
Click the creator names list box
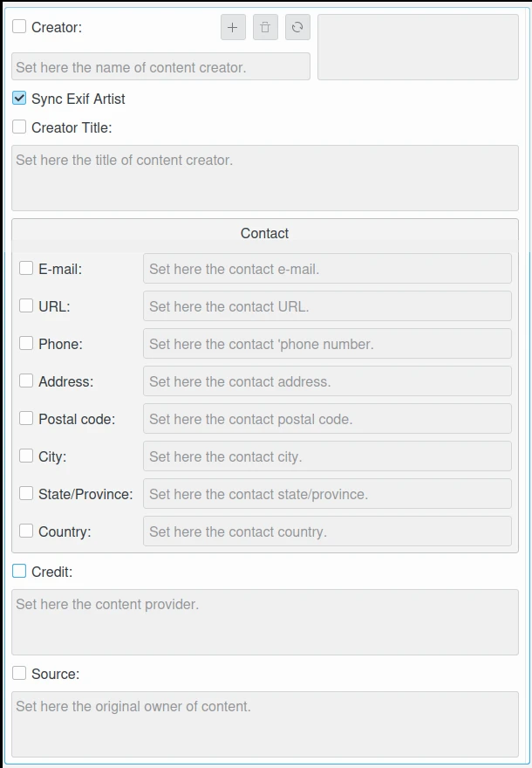pos(418,47)
